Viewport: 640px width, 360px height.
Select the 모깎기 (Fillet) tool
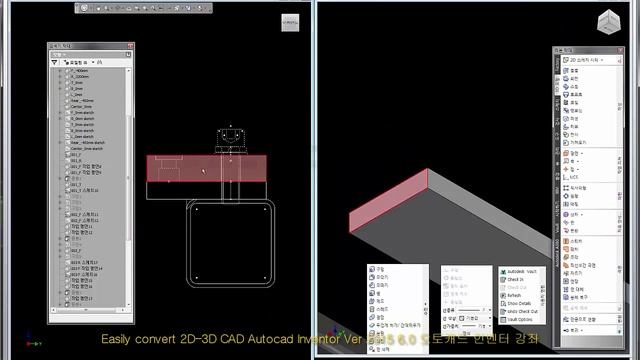pos(378,277)
